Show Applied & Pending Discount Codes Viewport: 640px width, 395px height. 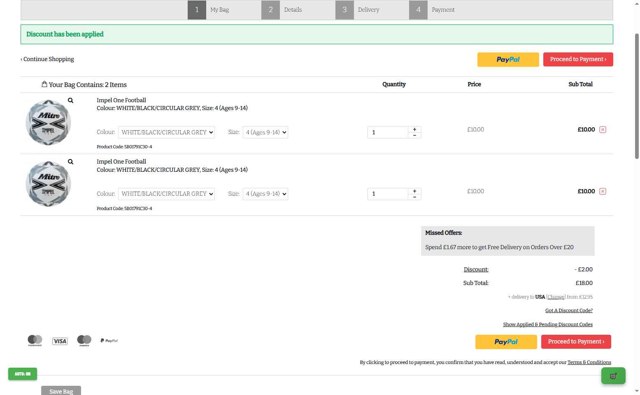coord(548,324)
